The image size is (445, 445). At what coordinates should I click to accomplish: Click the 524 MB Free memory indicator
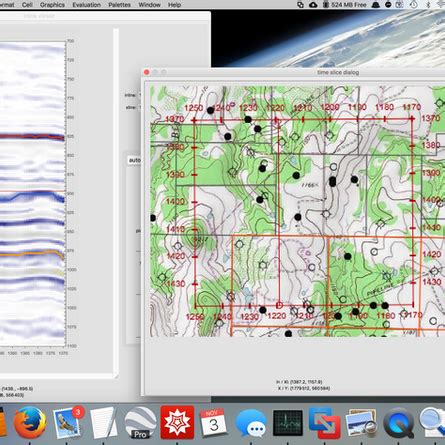[x=345, y=5]
